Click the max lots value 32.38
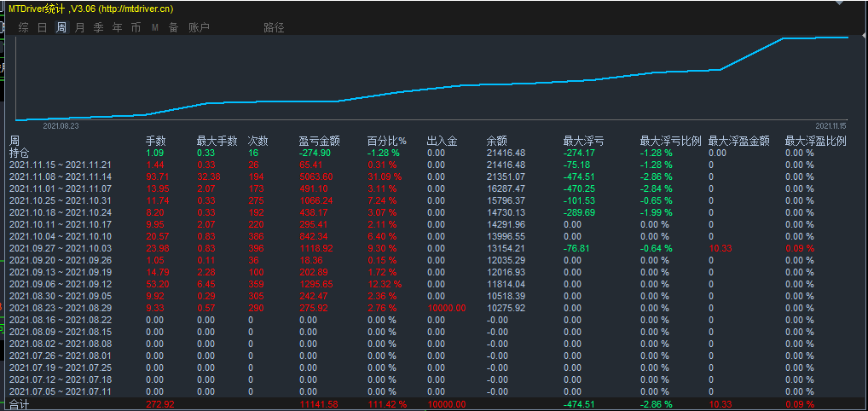The width and height of the screenshot is (868, 411). pos(207,177)
